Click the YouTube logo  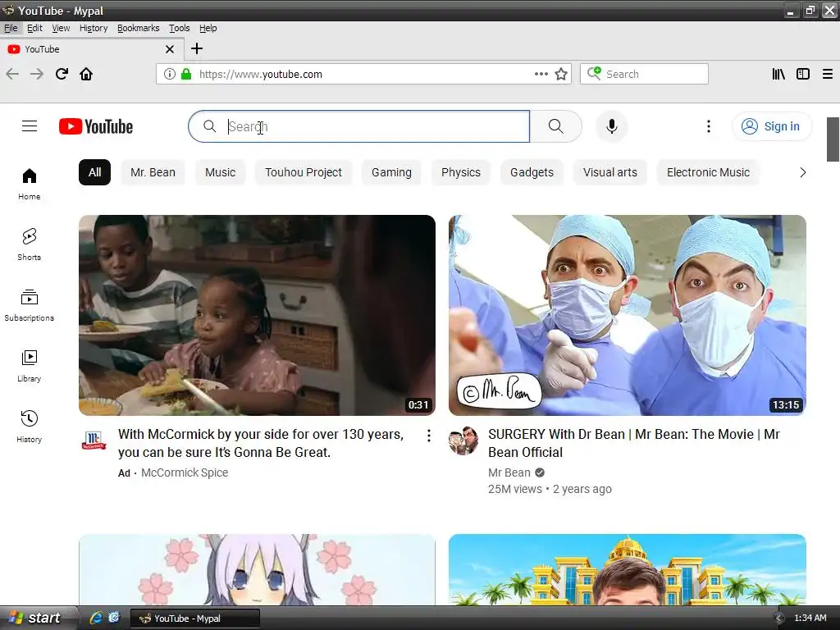(96, 126)
